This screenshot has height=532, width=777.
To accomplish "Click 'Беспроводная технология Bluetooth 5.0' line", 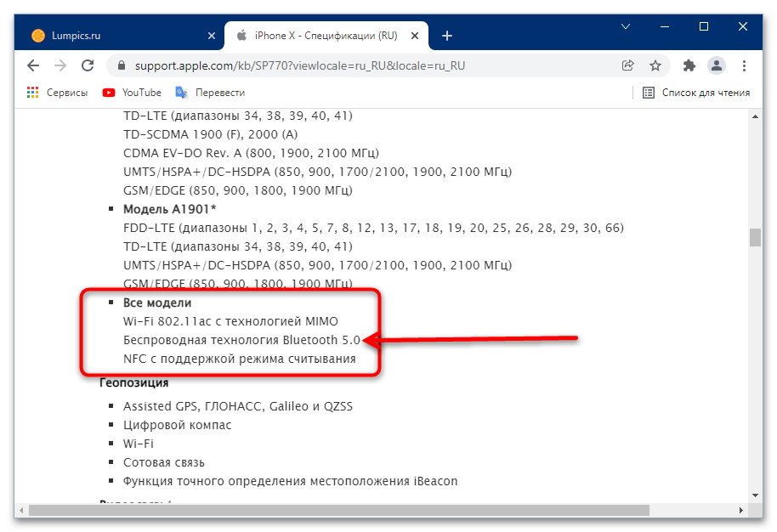I will click(x=241, y=340).
